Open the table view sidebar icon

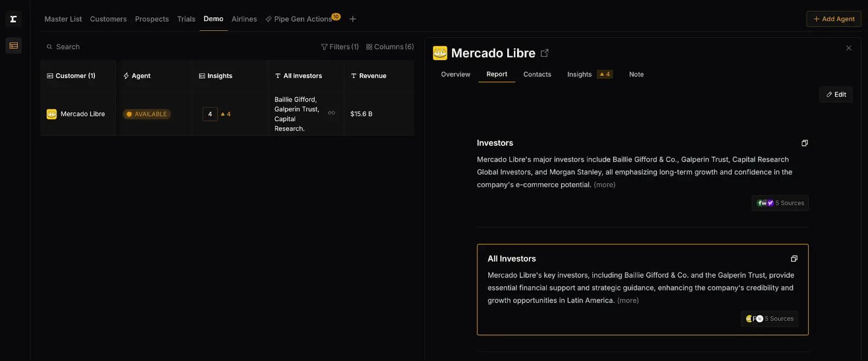click(14, 46)
